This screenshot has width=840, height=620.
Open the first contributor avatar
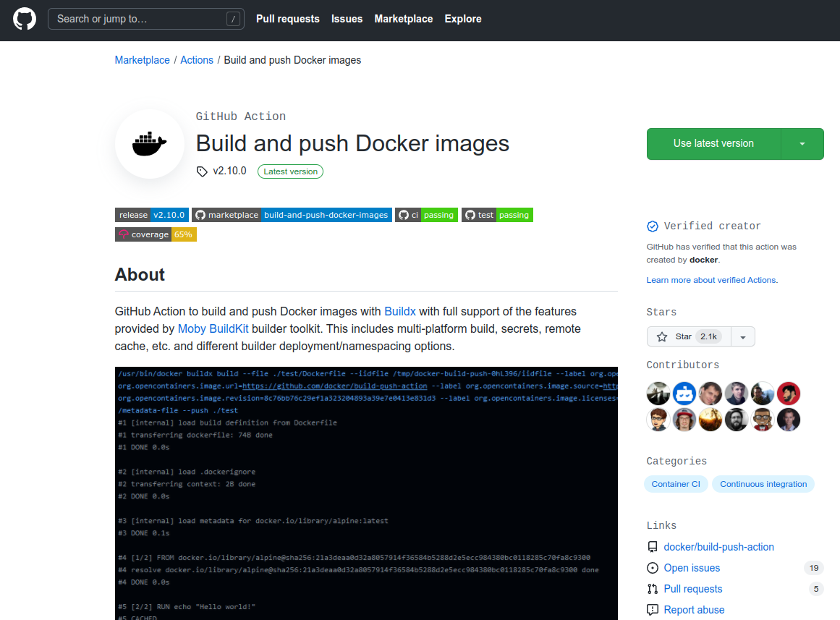(x=658, y=394)
